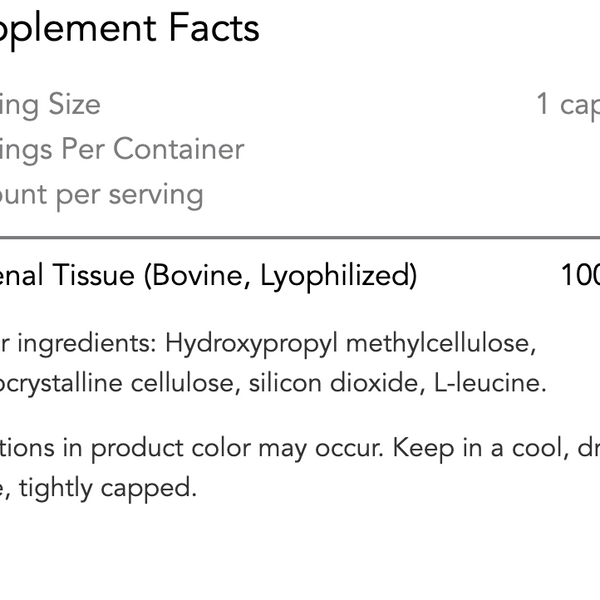This screenshot has height=600, width=600.
Task: Click the word "Lyophilized"
Action: pyautogui.click(x=338, y=275)
